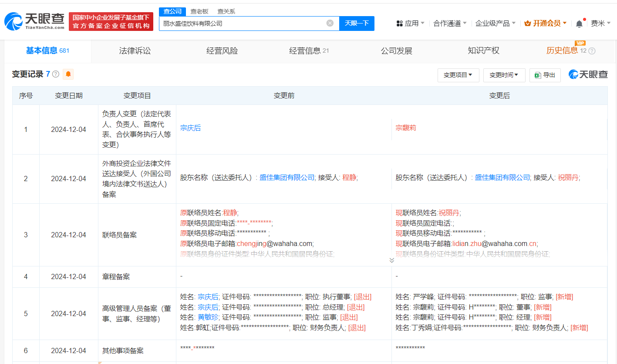Click the lidian.zhu@wahaha.com.cn email text
The image size is (617, 364).
point(495,243)
